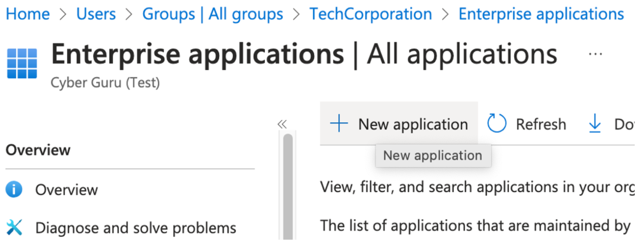
Task: Collapse the sidebar with double chevron
Action: (282, 124)
